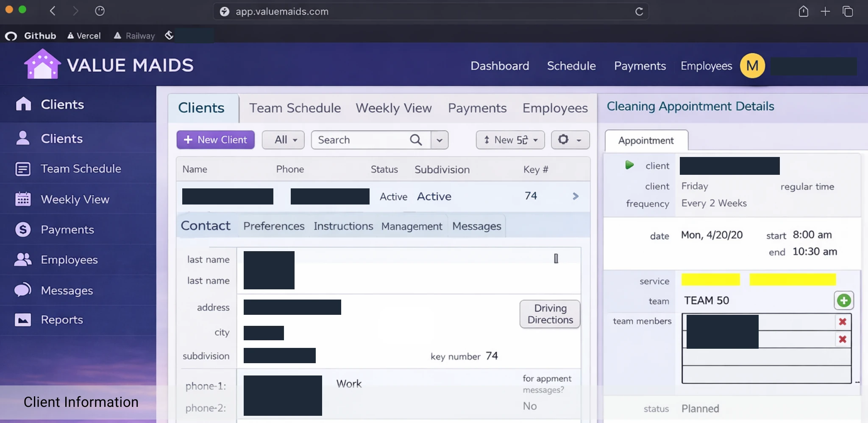Sort by the Subdivision column header
The width and height of the screenshot is (868, 423).
(442, 170)
